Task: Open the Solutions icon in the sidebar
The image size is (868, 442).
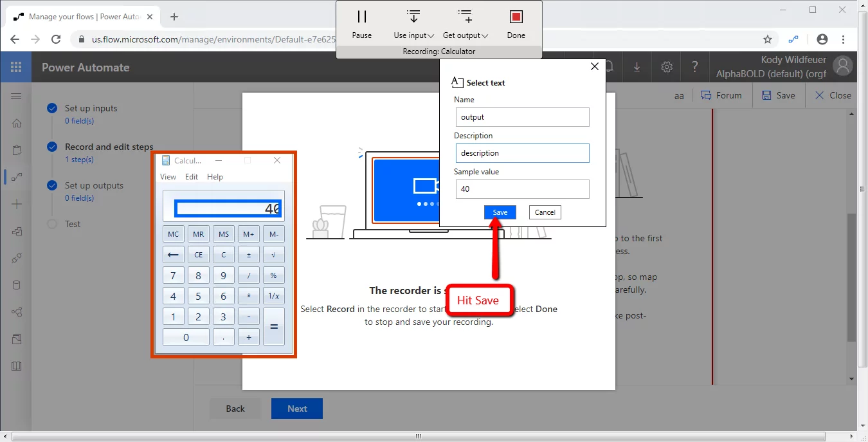Action: pos(17,338)
